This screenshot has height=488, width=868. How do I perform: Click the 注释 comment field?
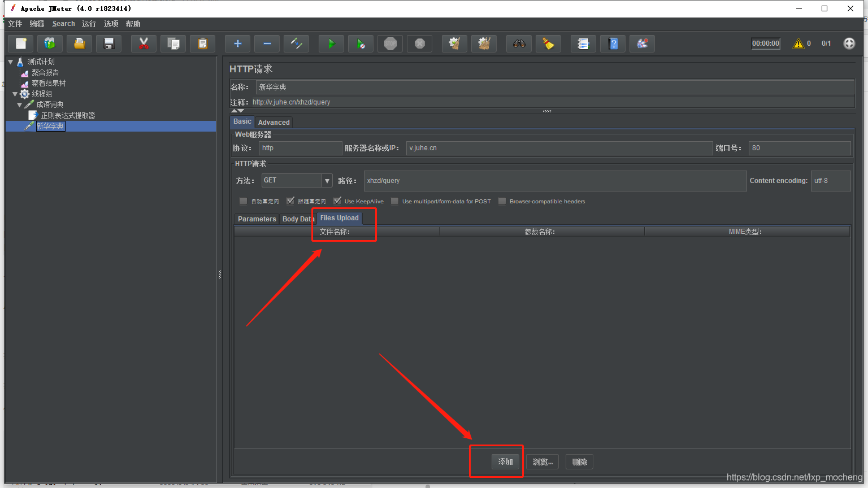553,102
